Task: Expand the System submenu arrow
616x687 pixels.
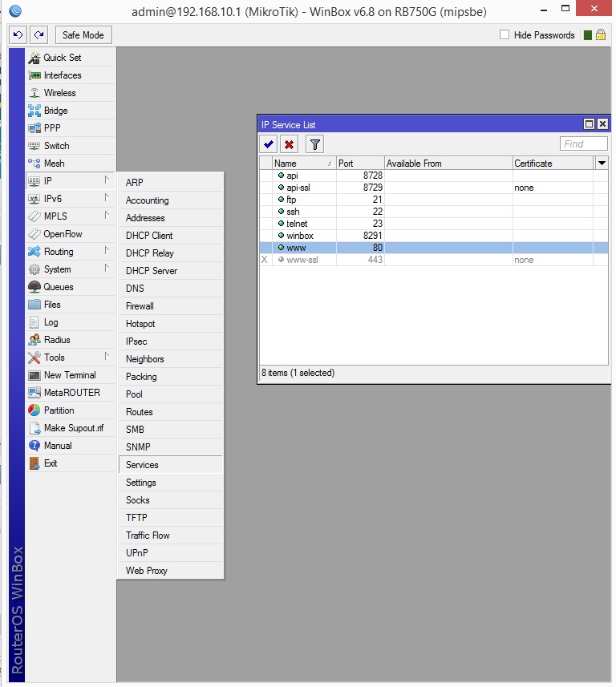Action: point(107,268)
